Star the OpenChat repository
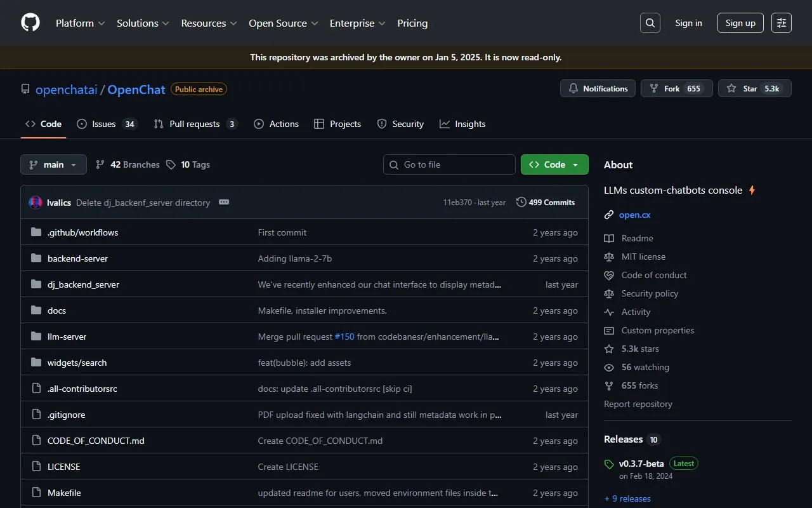Viewport: 812px width, 508px height. (x=754, y=89)
